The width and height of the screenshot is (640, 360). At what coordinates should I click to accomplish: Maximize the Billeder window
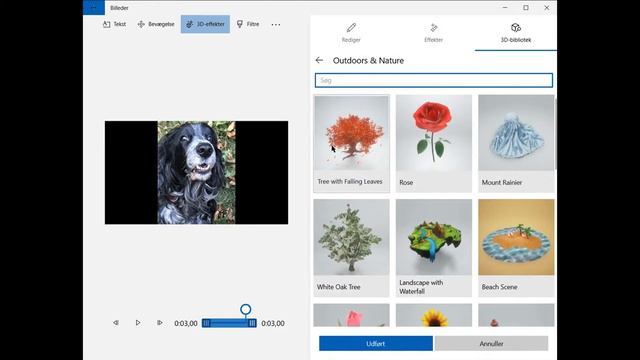[x=526, y=8]
